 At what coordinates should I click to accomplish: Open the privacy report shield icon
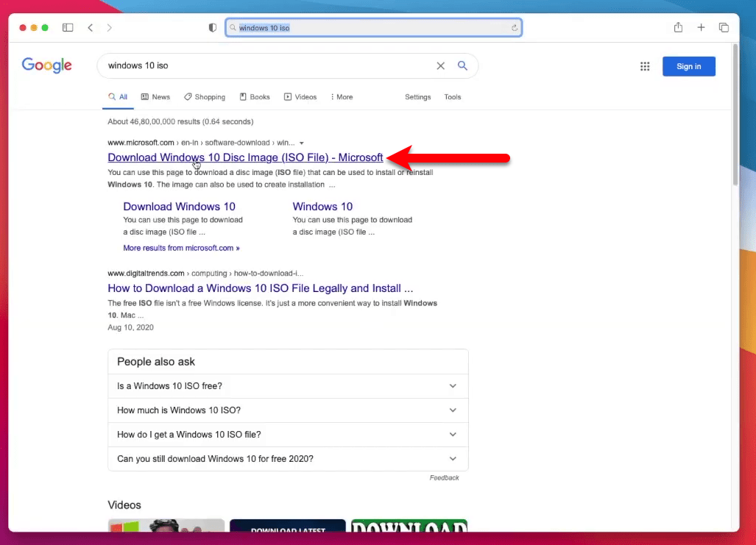212,27
